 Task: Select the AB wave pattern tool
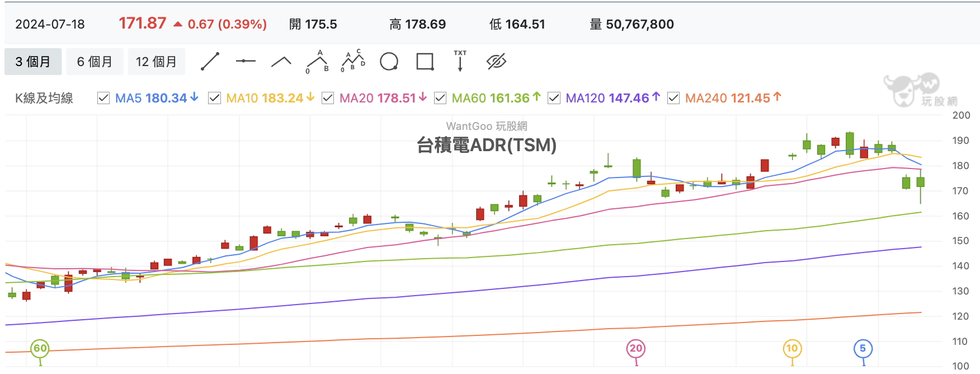(x=317, y=62)
